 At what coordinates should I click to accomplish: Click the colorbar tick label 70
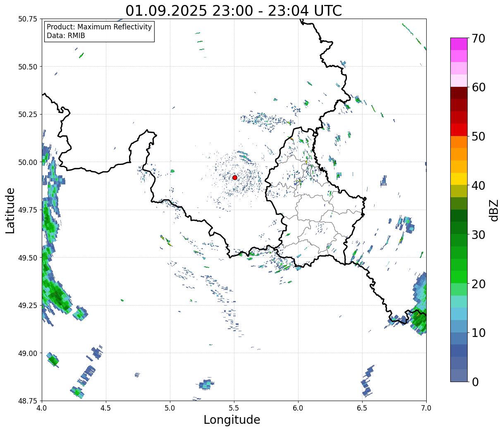[478, 38]
